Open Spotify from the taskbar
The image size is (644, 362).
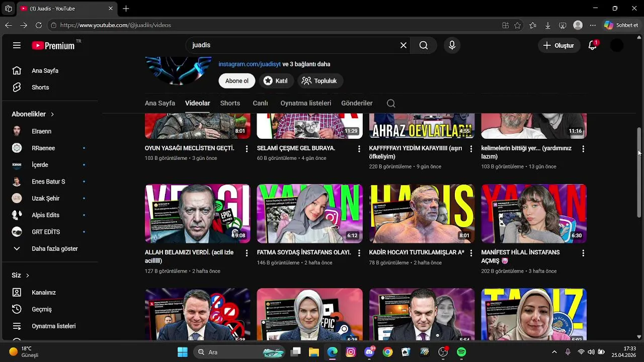tap(461, 352)
